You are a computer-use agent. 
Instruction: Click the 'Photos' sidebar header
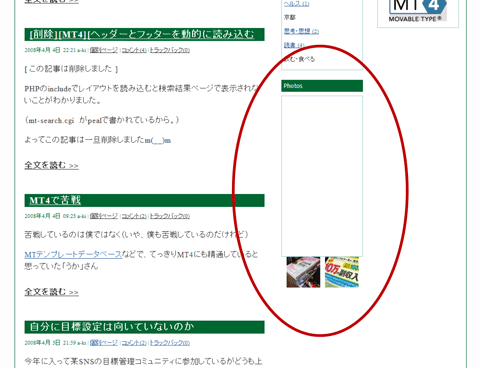[x=322, y=86]
